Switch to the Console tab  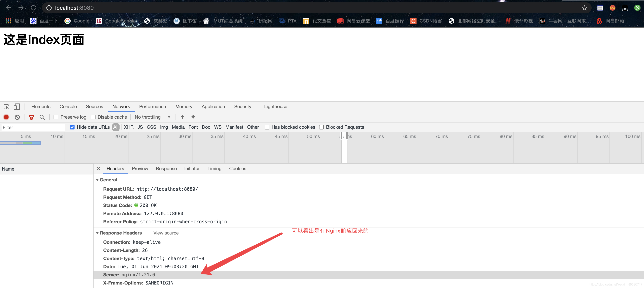point(68,107)
